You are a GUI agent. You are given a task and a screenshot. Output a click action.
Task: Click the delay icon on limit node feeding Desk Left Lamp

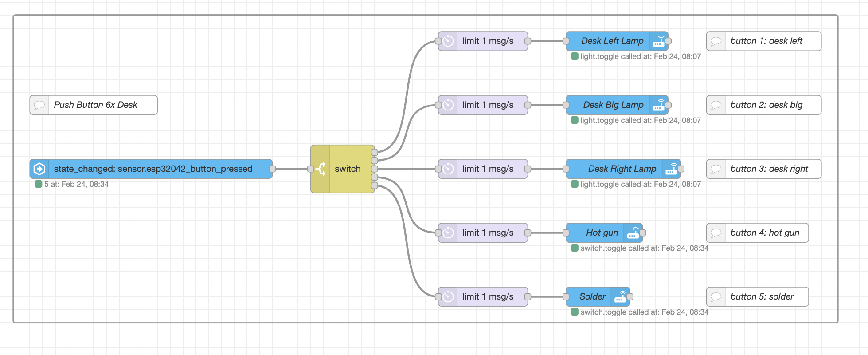(448, 41)
